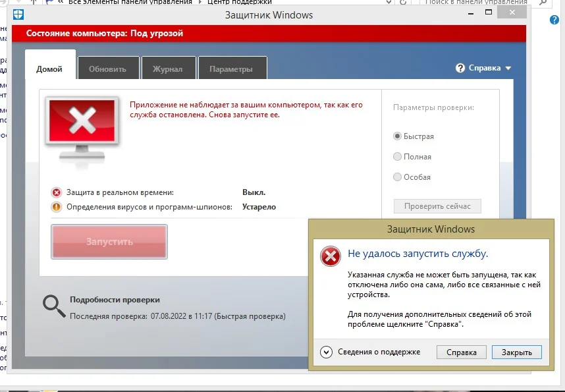Open the Параметры tab
Image resolution: width=565 pixels, height=392 pixels.
(232, 68)
